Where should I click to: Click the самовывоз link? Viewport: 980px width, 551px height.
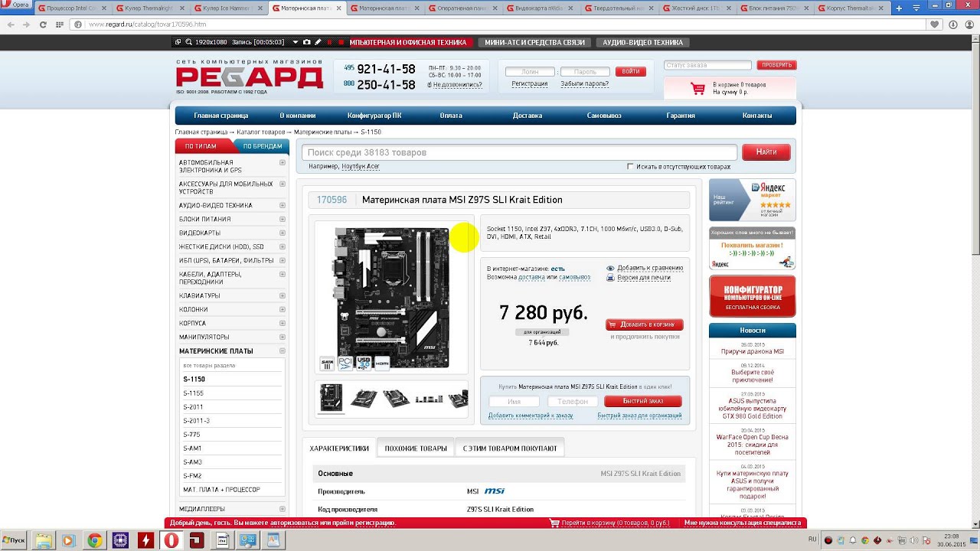click(575, 277)
